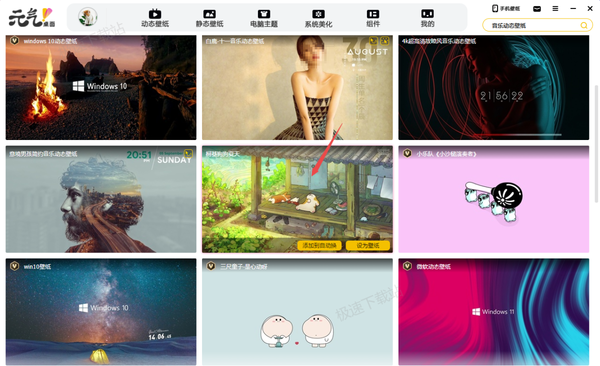Viewport: 600px width, 366px height.
Task: Click the 设为壁纸 set as wallpaper button
Action: pyautogui.click(x=368, y=245)
